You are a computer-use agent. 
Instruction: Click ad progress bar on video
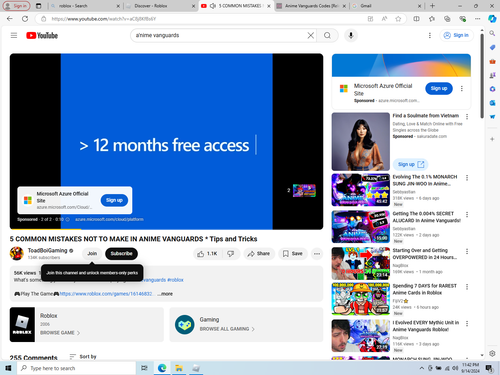(x=166, y=229)
